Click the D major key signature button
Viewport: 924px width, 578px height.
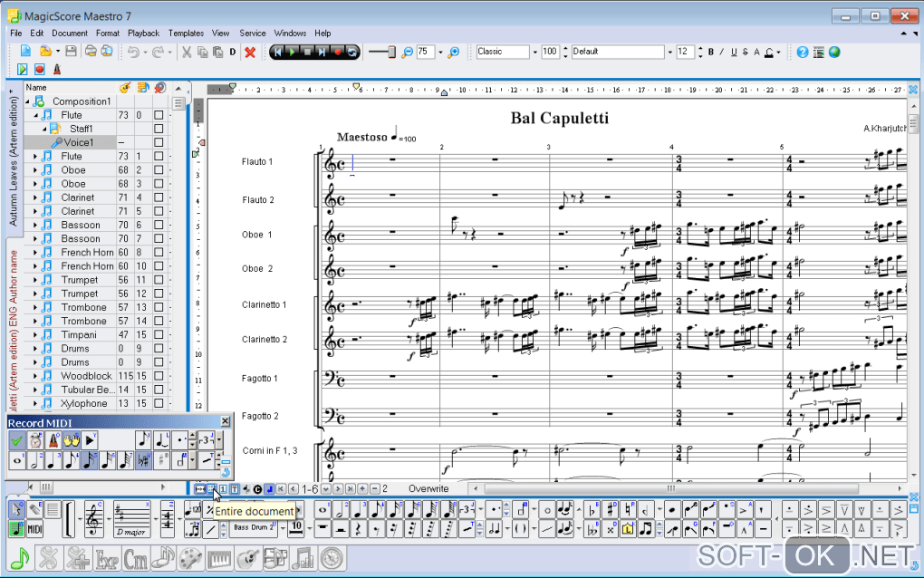coord(130,519)
